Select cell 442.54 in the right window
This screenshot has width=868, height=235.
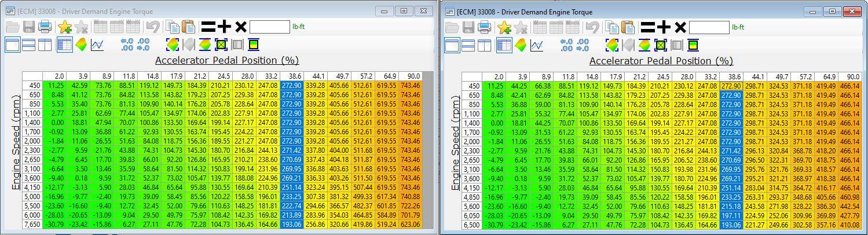(849, 207)
